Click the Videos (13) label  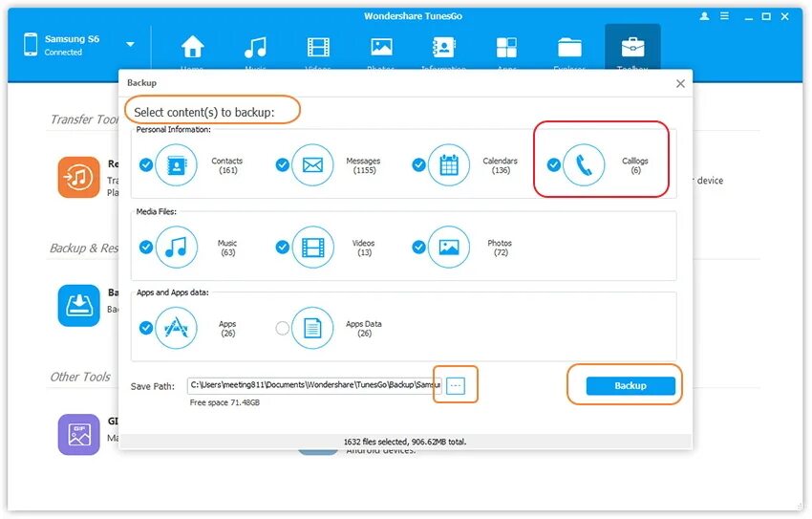(x=364, y=248)
